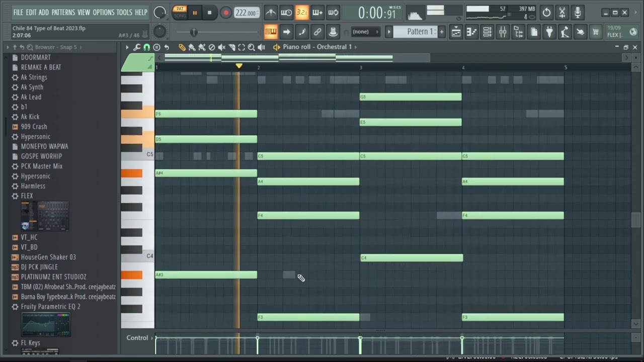Click the right-arrow icon beside the typing keyboard

(286, 32)
